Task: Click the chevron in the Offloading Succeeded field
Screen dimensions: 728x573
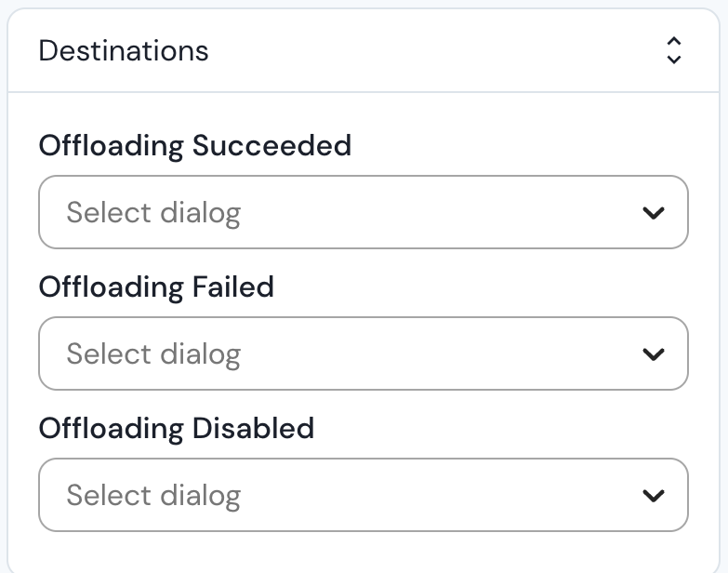Action: point(654,213)
